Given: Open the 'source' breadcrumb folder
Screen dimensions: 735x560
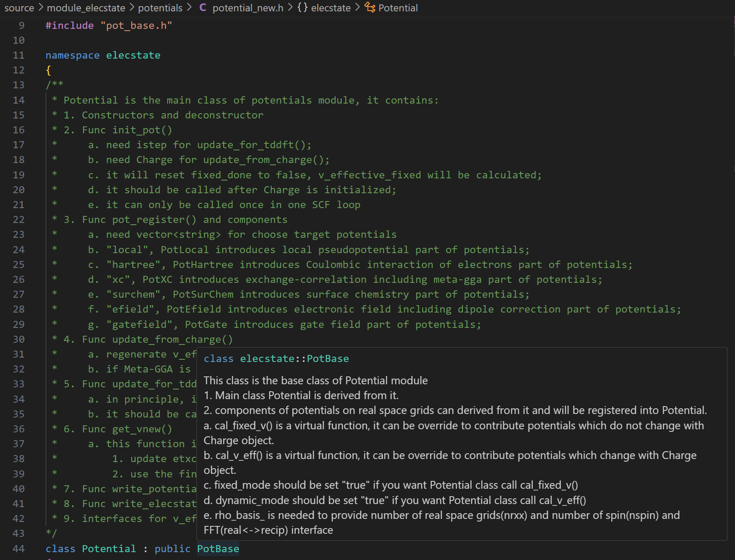Looking at the screenshot, I should [19, 8].
